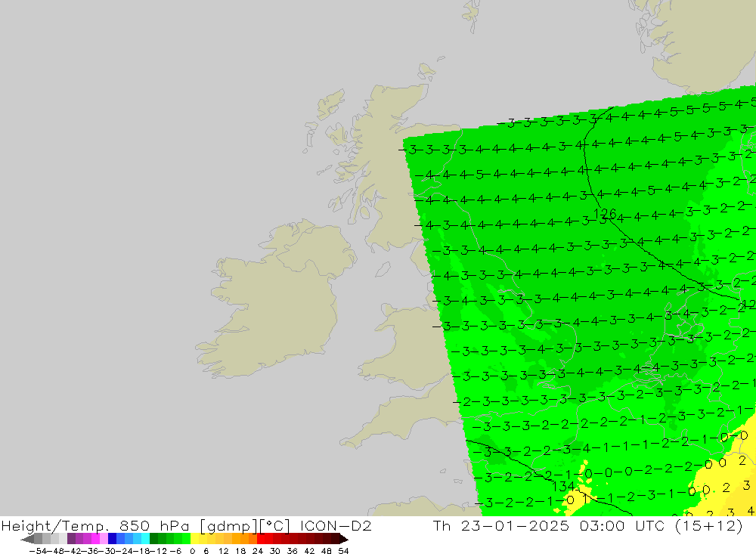Click the date 'Th 23-01-2025' text
The image size is (756, 554).
coord(501,525)
